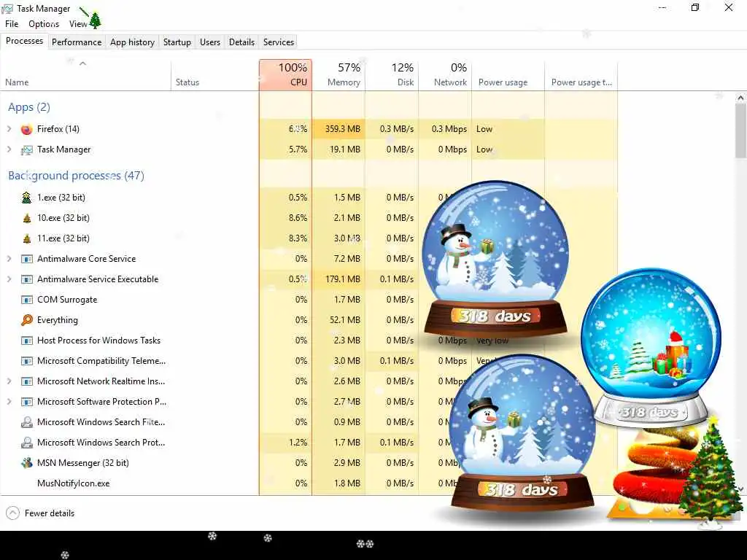The height and width of the screenshot is (560, 747).
Task: Click the decorated Christmas tree widget
Action: click(x=711, y=472)
